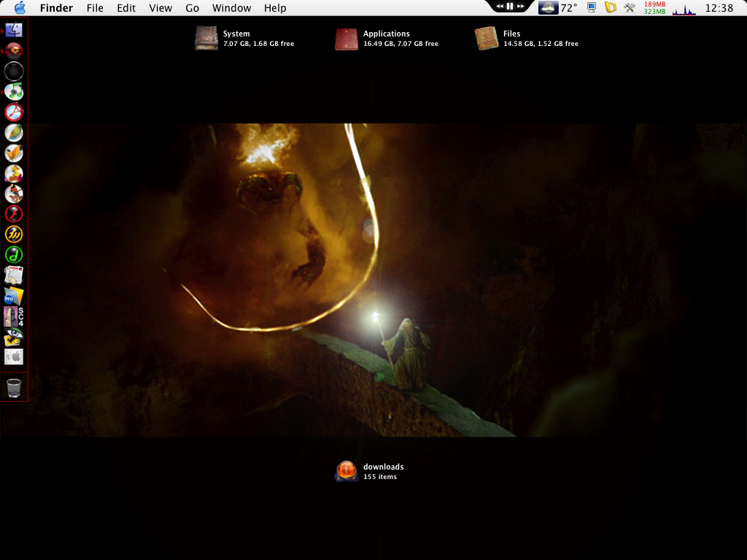Viewport: 747px width, 560px height.
Task: Open the Applications disk icon
Action: pos(347,38)
